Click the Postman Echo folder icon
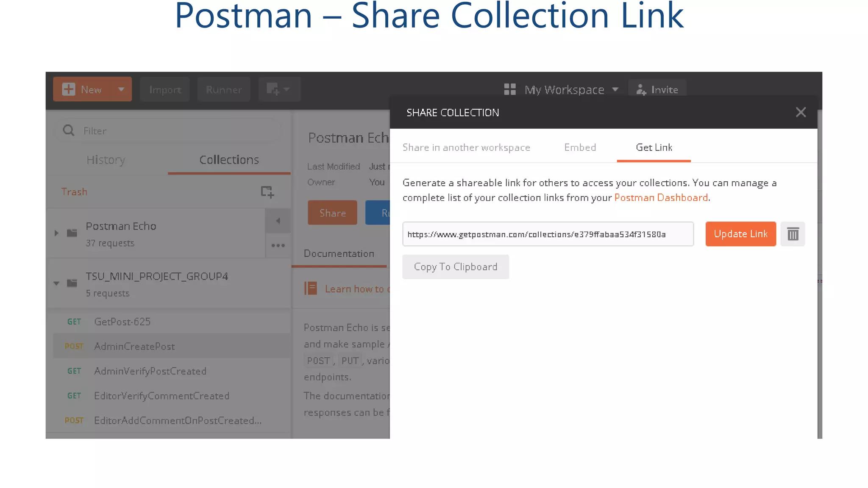868x488 pixels. tap(72, 233)
